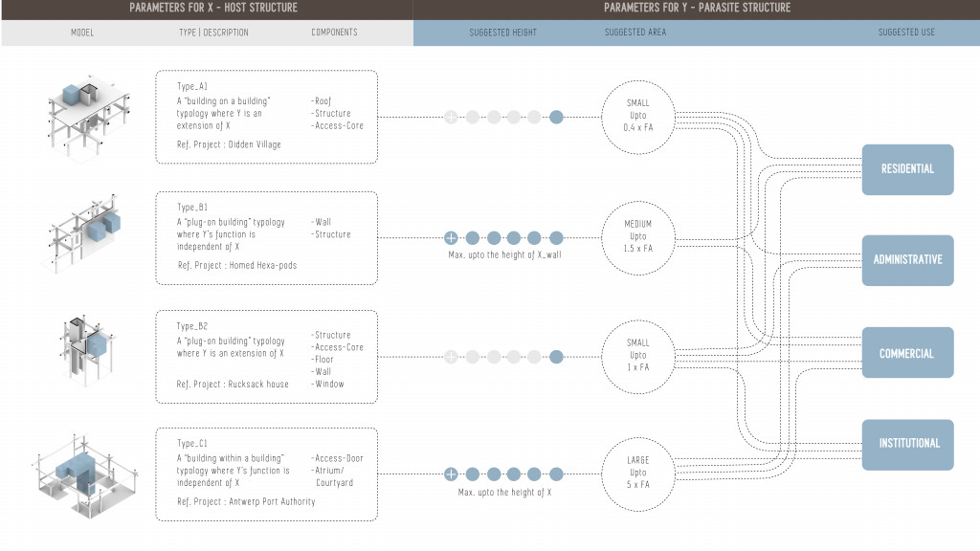
Task: Select the LARGE Upto 5 x FA circle
Action: 637,473
